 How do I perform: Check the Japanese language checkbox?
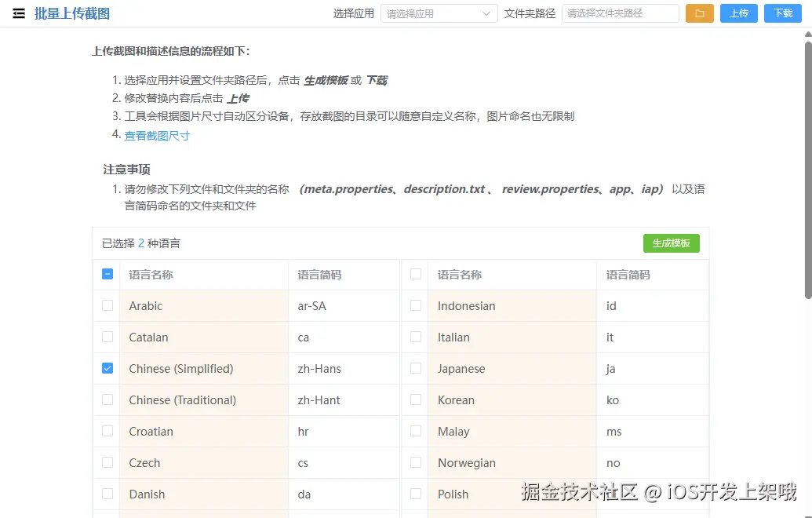pyautogui.click(x=415, y=368)
